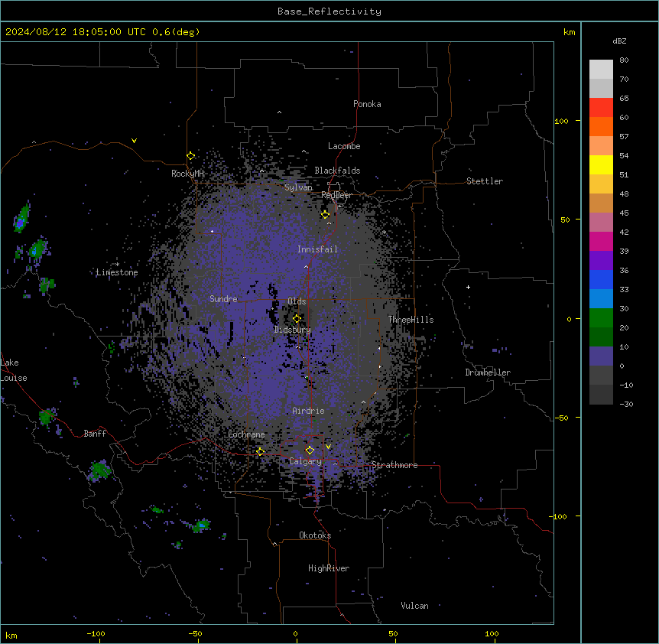
Task: Select the 39 dBZ magenta color swatch
Action: pyautogui.click(x=601, y=241)
